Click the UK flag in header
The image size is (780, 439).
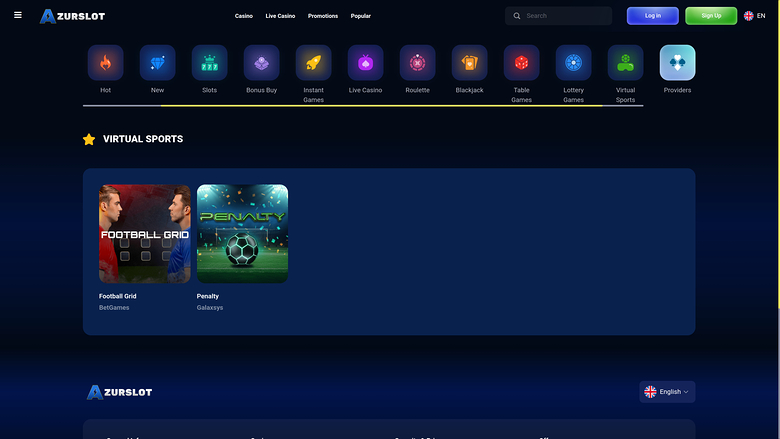click(x=749, y=16)
